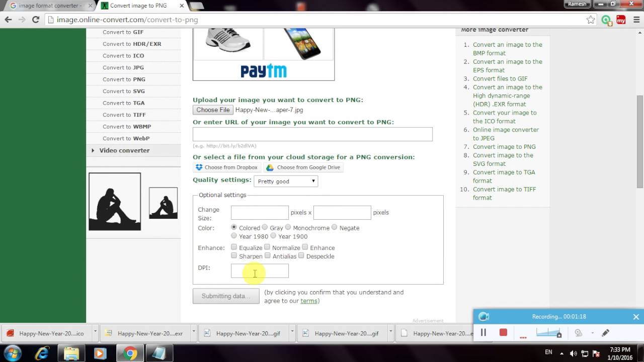Stop the screen recording
The width and height of the screenshot is (644, 362).
[503, 332]
